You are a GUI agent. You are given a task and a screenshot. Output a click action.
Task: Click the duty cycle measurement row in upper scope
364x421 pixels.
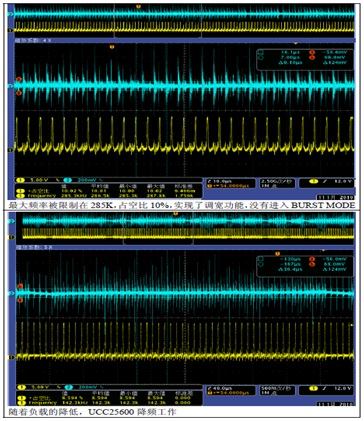[108, 191]
